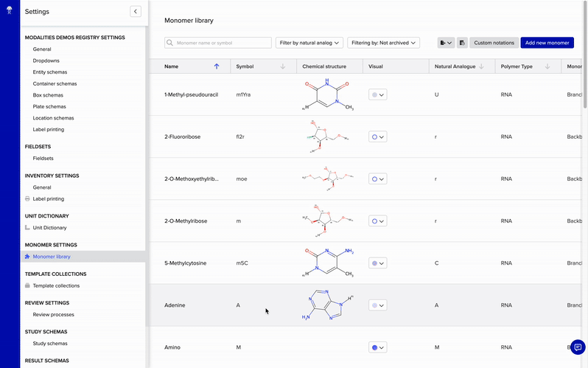Sort by Polymer Type column arrow
The height and width of the screenshot is (368, 588).
point(547,66)
